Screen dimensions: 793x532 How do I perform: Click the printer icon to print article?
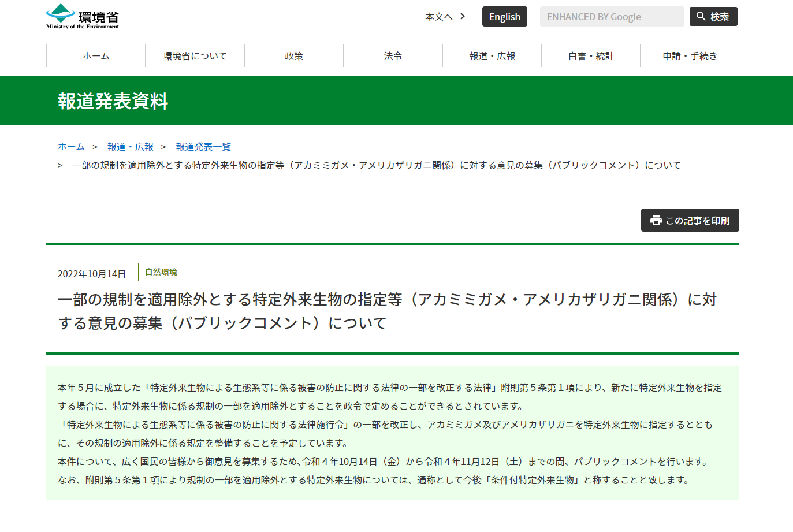656,220
